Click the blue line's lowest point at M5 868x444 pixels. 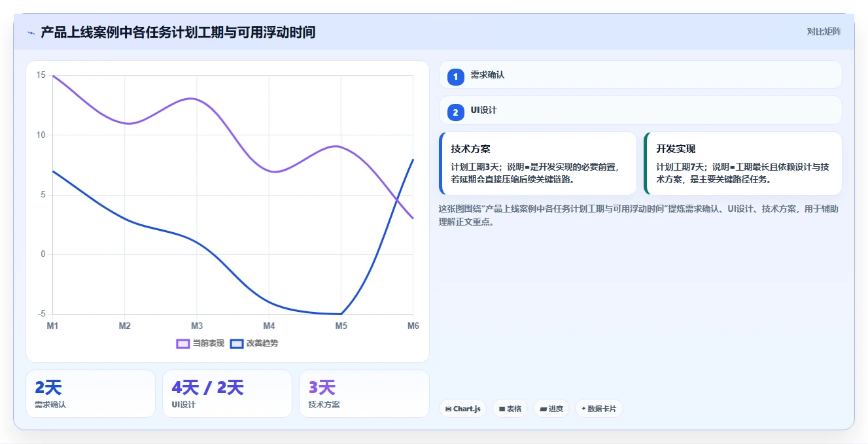pos(341,314)
